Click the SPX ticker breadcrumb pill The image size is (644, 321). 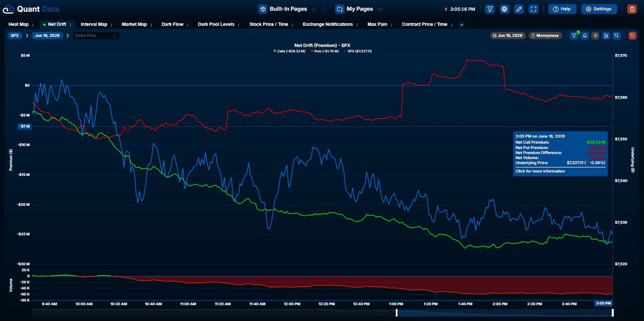click(14, 35)
